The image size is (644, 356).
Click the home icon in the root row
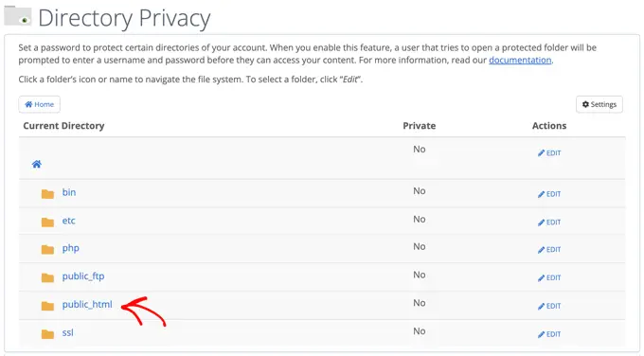pyautogui.click(x=37, y=164)
